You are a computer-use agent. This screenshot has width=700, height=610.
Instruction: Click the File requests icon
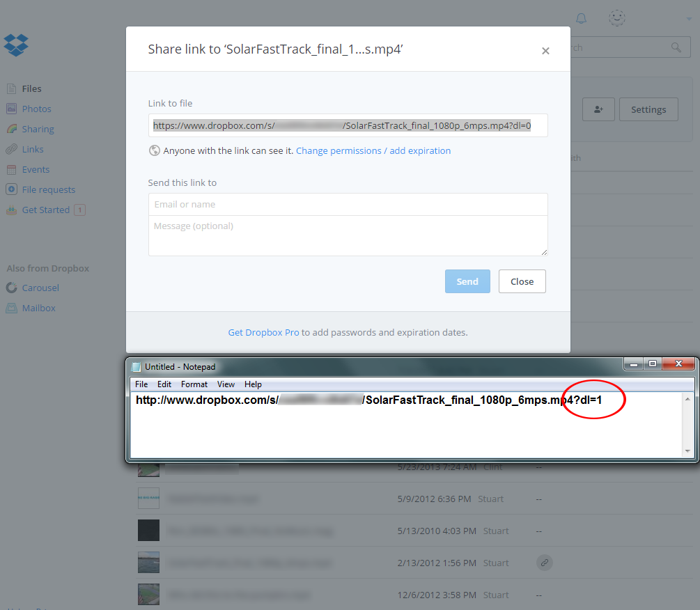pyautogui.click(x=12, y=189)
